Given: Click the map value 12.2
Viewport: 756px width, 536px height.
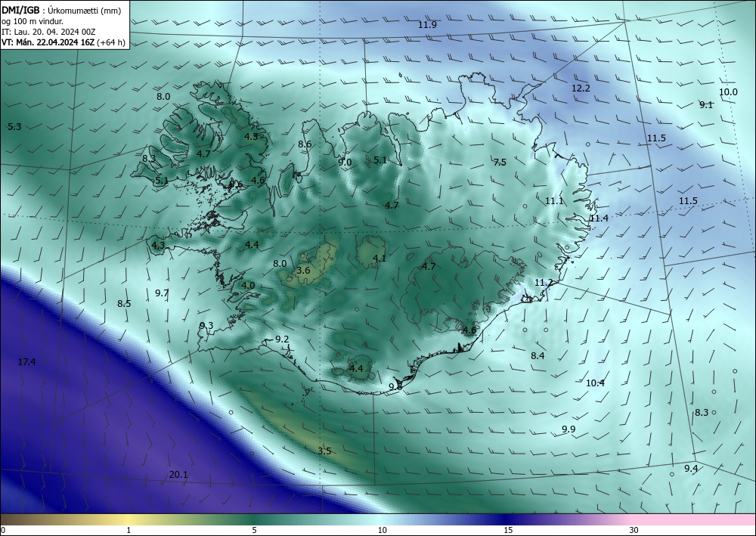Looking at the screenshot, I should coord(581,88).
